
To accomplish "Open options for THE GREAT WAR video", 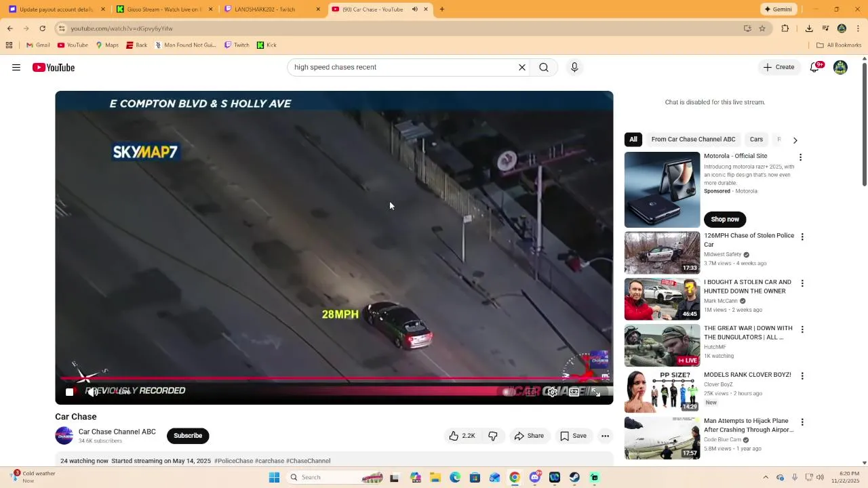I will click(802, 329).
